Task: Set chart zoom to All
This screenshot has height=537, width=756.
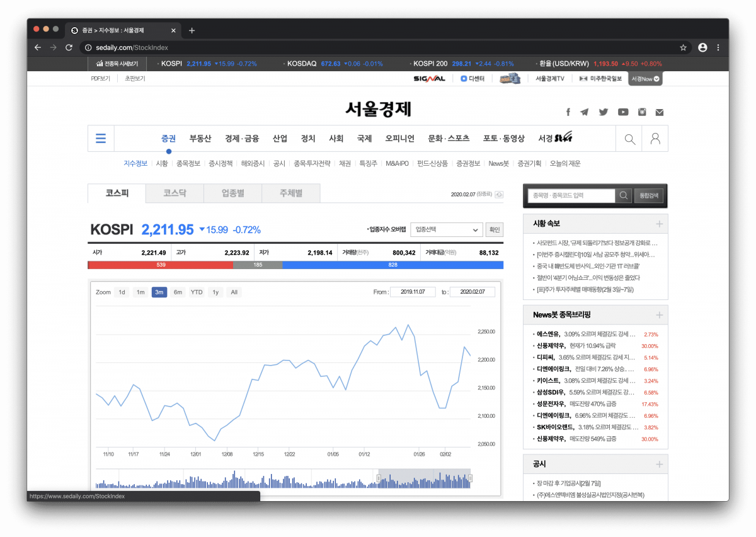Action: [234, 292]
